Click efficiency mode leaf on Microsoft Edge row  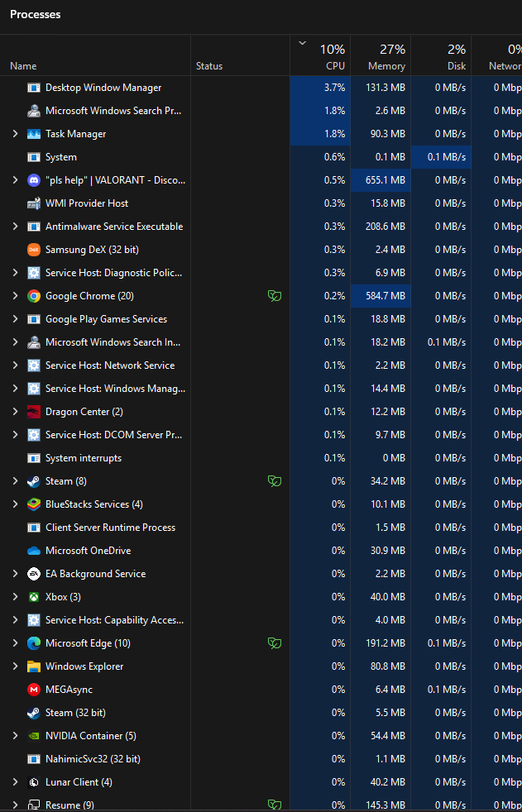coord(275,643)
